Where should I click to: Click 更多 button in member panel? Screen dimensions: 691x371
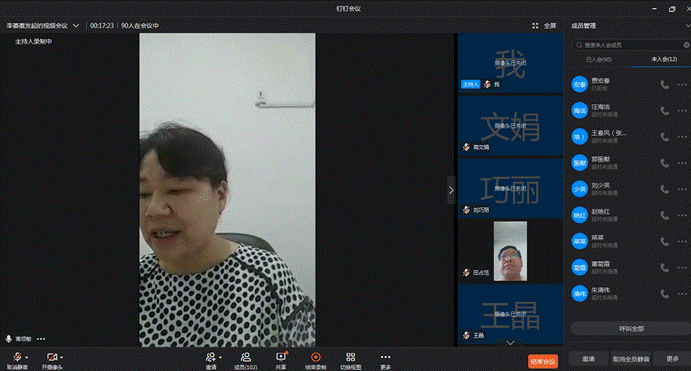point(672,359)
